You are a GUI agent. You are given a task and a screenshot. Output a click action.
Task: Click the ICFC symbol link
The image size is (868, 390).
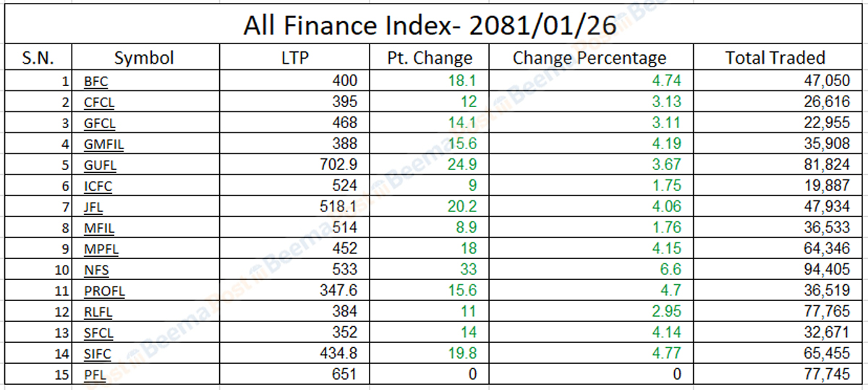click(x=98, y=187)
